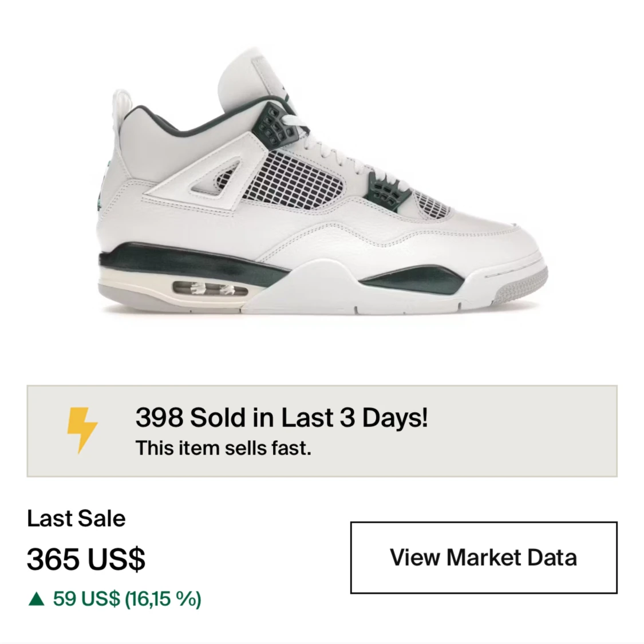Click the green upward triangle indicator

click(36, 599)
